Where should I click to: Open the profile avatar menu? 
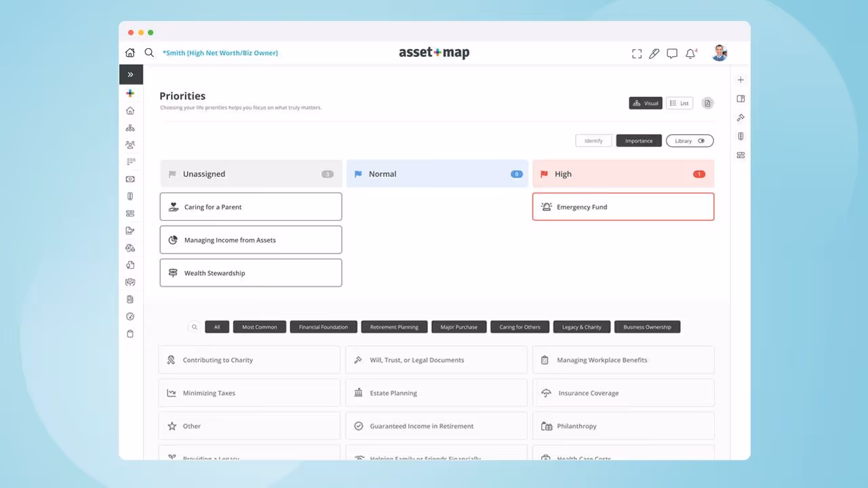[x=719, y=53]
